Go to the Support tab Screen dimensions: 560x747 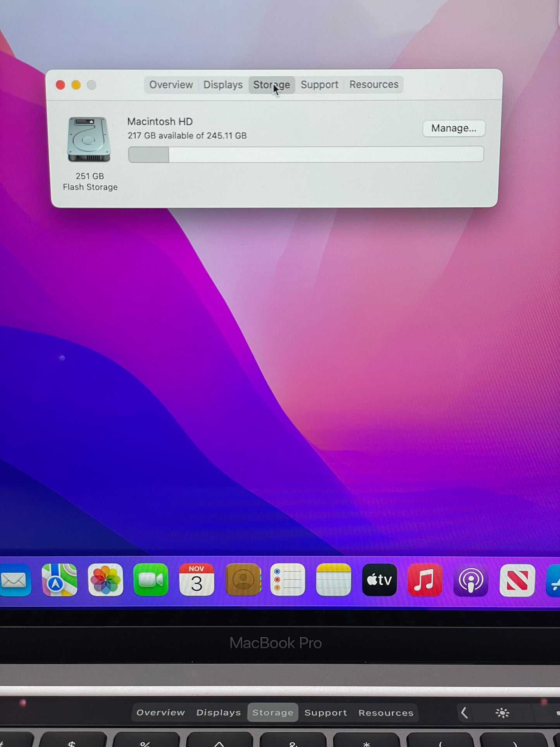pos(319,85)
